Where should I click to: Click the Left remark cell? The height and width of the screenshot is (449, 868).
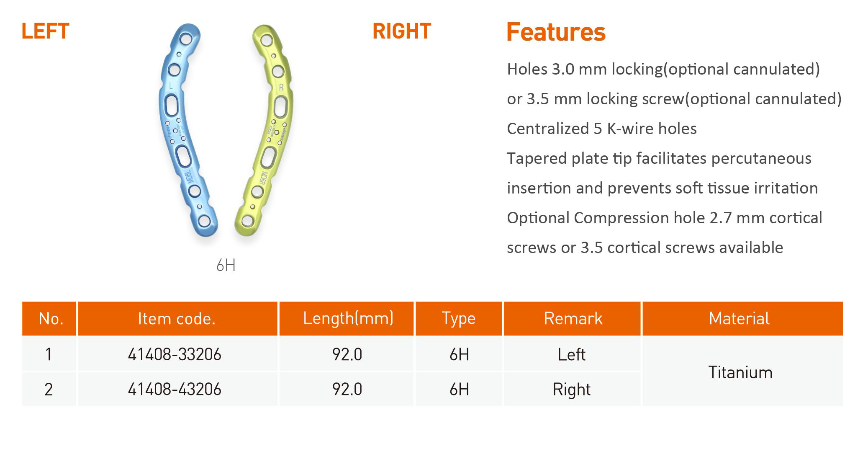pyautogui.click(x=572, y=354)
